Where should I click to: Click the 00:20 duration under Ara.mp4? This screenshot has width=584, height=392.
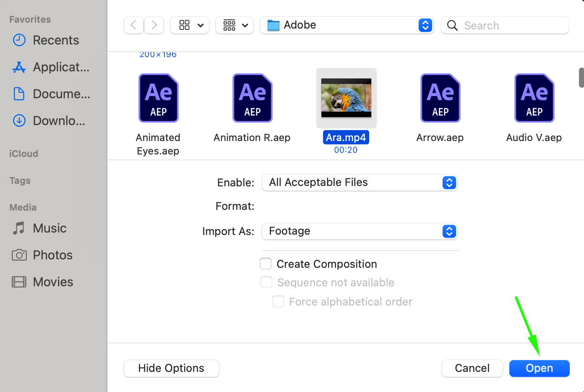tap(346, 150)
